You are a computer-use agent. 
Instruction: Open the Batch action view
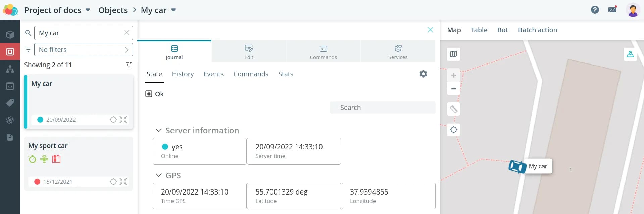pyautogui.click(x=537, y=30)
